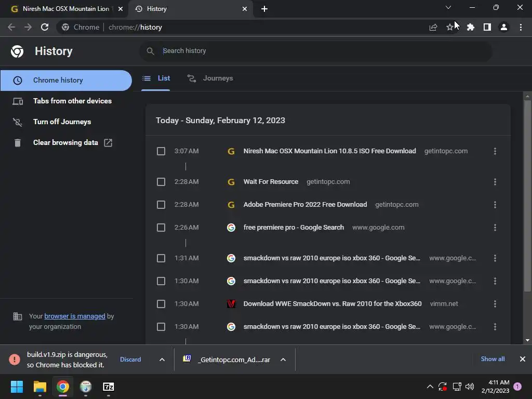Open Download WWE SmackDown vs. Raw 2010 link
532x399 pixels.
pyautogui.click(x=332, y=304)
